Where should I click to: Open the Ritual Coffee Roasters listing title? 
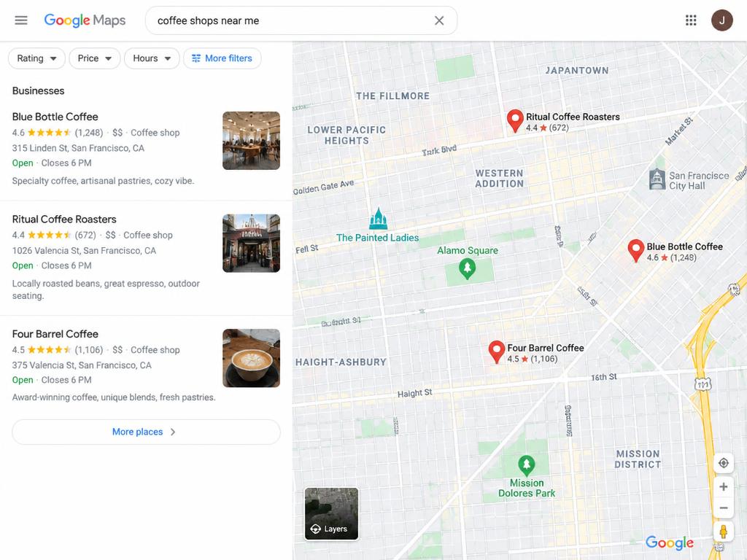[x=64, y=219]
